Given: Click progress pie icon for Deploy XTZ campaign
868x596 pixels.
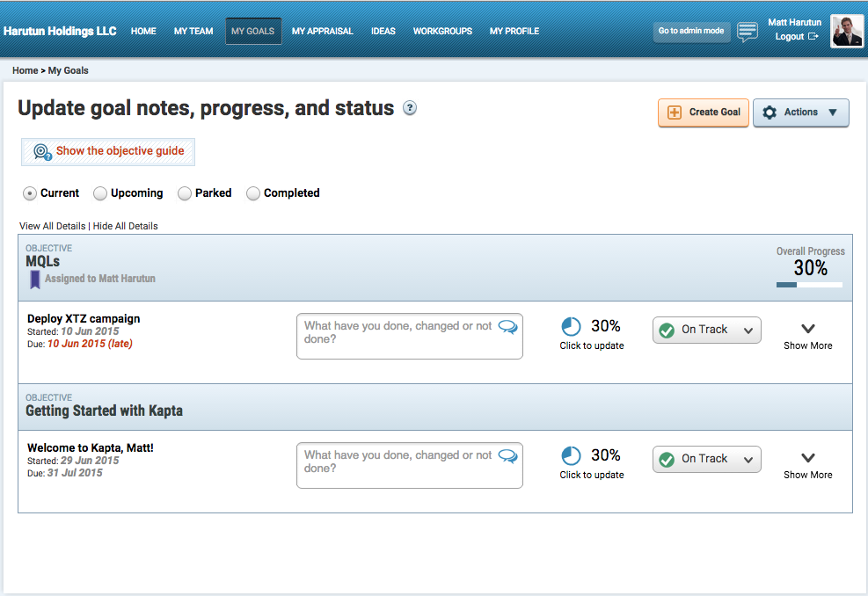Looking at the screenshot, I should click(x=572, y=326).
